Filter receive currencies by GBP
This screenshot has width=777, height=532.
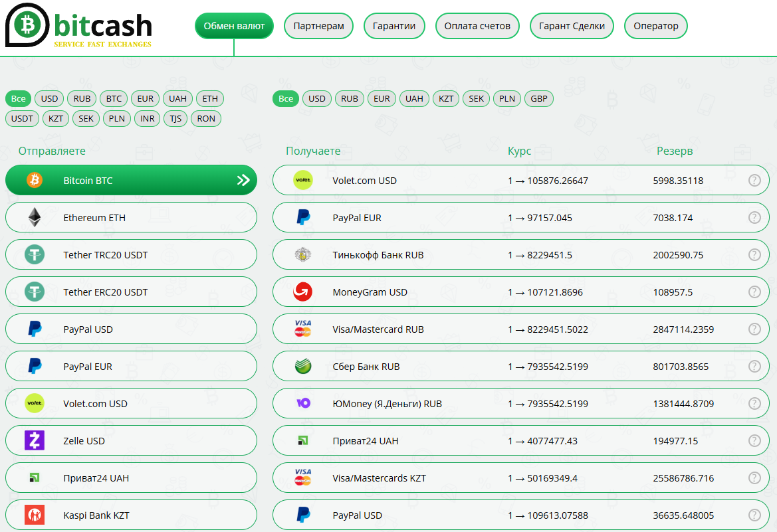[539, 98]
